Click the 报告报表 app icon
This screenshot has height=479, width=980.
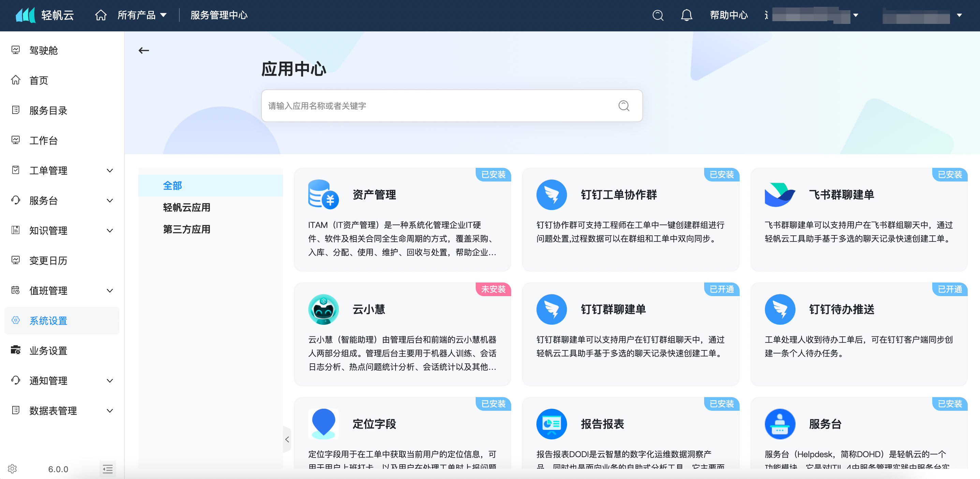click(x=551, y=424)
